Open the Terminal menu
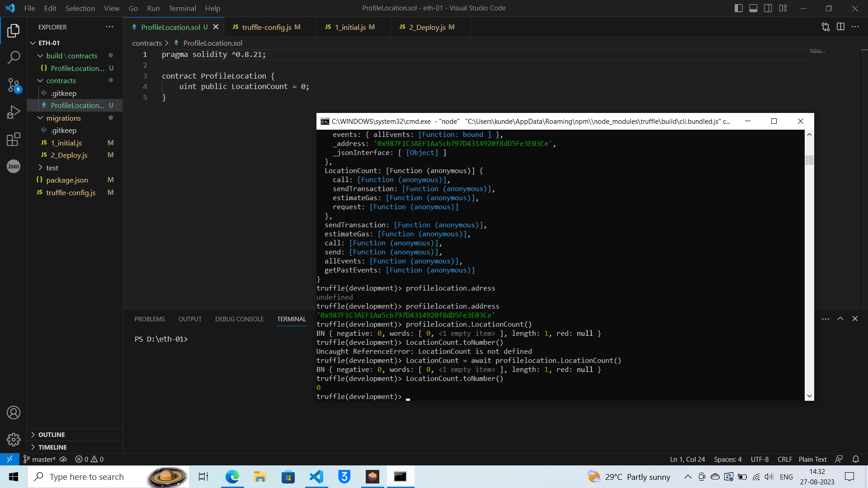 click(x=182, y=8)
